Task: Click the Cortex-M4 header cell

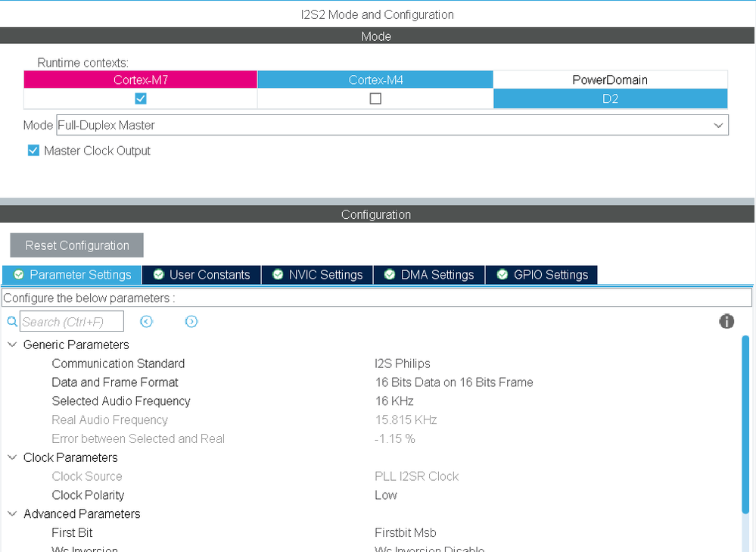Action: pos(375,80)
